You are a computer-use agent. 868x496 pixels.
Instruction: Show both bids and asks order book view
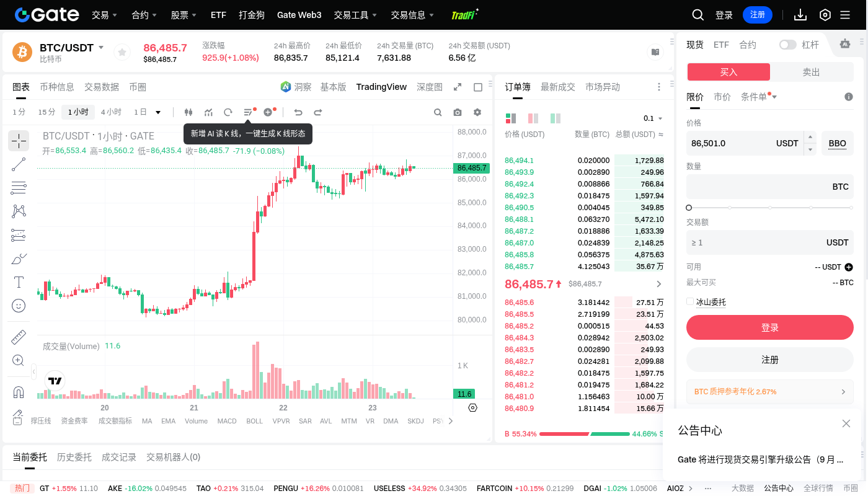pyautogui.click(x=511, y=118)
